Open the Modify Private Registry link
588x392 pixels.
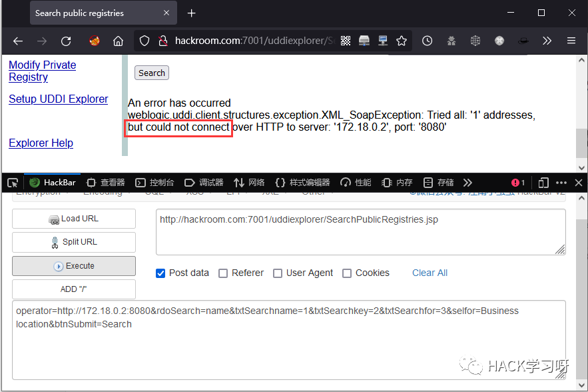coord(43,71)
